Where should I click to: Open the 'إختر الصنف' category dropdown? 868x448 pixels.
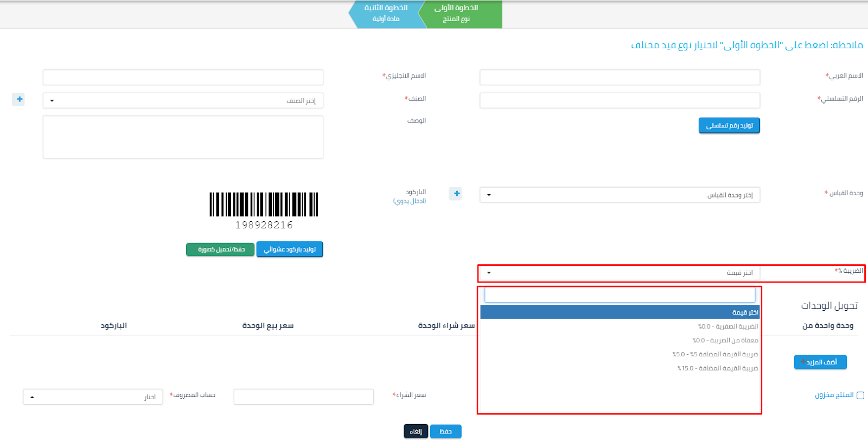tap(183, 101)
